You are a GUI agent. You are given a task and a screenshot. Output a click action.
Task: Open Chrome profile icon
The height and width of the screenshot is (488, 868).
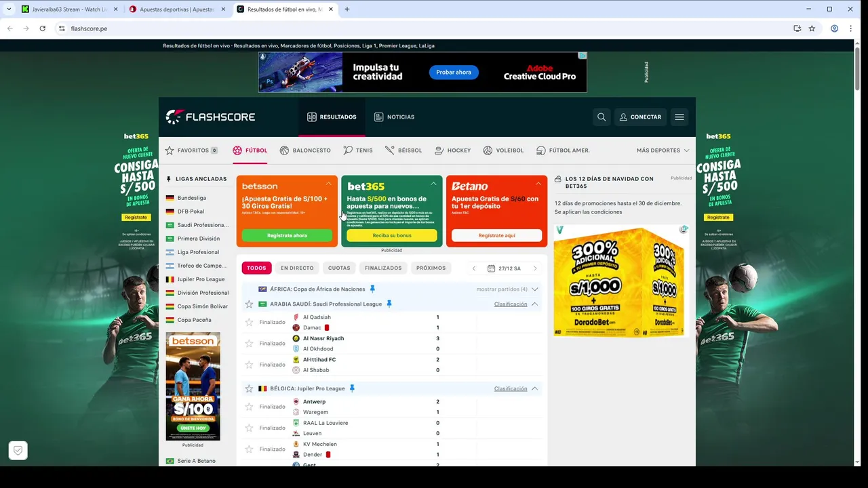(x=835, y=28)
